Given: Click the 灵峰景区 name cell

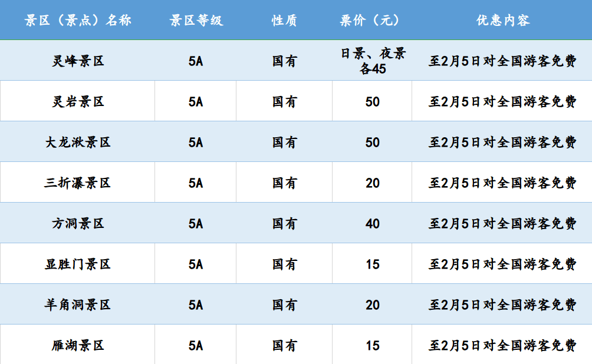Looking at the screenshot, I should (78, 61).
